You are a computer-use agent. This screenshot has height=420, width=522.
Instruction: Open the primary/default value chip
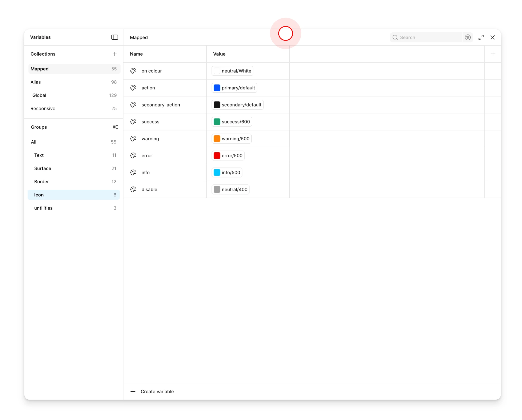pyautogui.click(x=234, y=88)
